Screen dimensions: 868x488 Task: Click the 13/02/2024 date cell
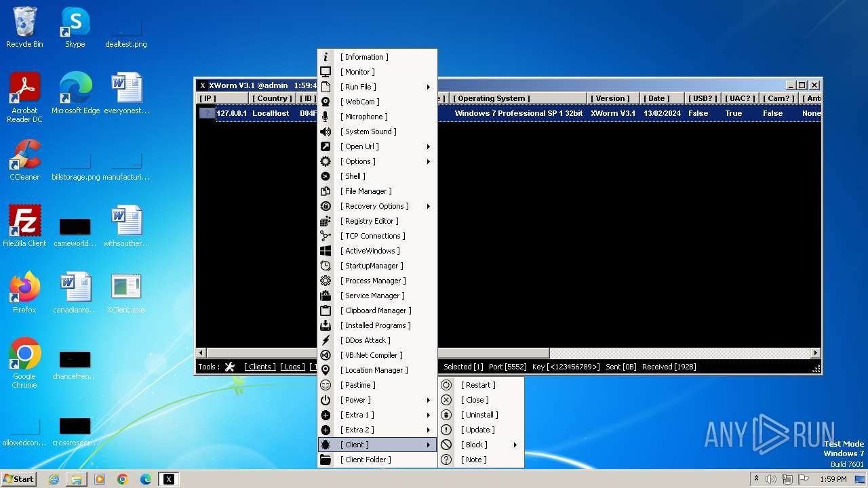click(x=663, y=113)
